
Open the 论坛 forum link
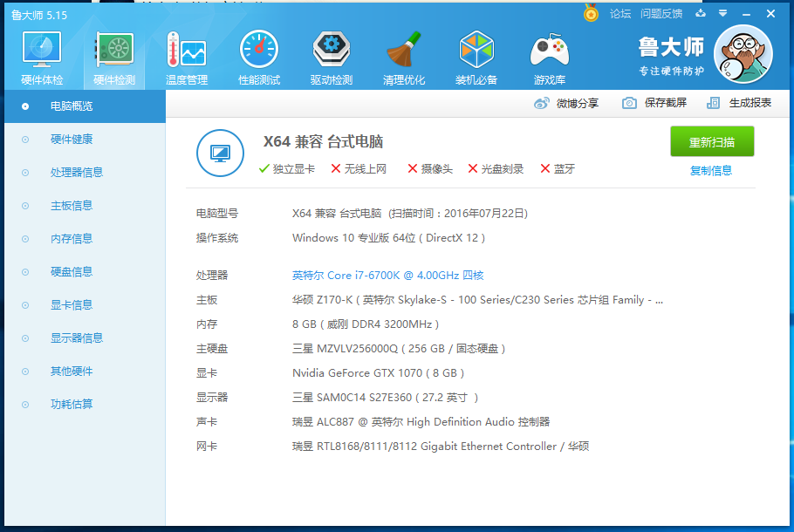(x=619, y=14)
